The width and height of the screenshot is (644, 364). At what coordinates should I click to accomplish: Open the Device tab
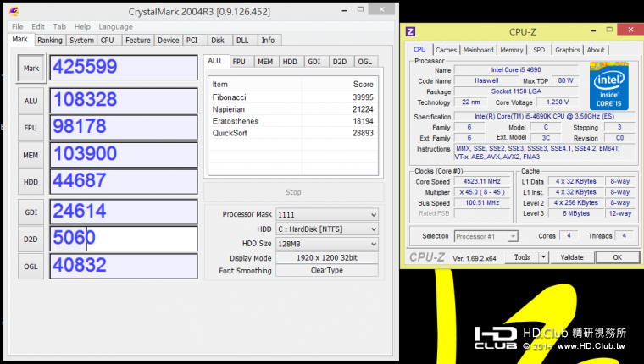coord(169,41)
